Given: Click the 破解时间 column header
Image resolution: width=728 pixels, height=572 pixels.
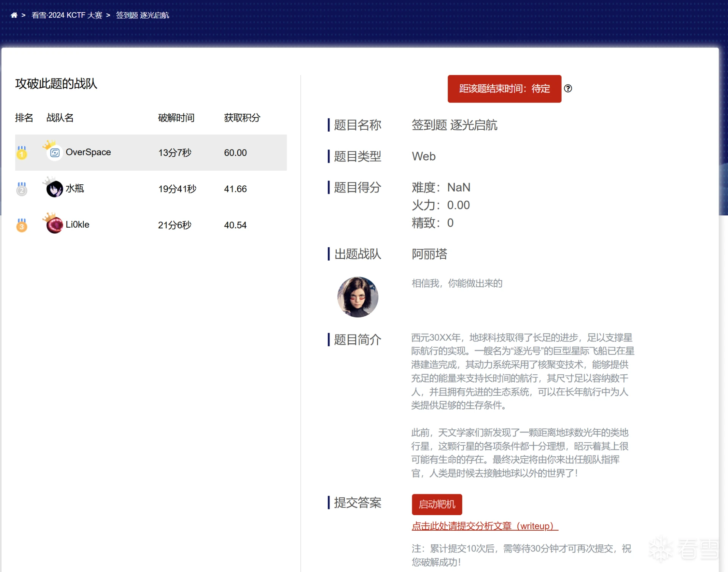Looking at the screenshot, I should (x=176, y=118).
